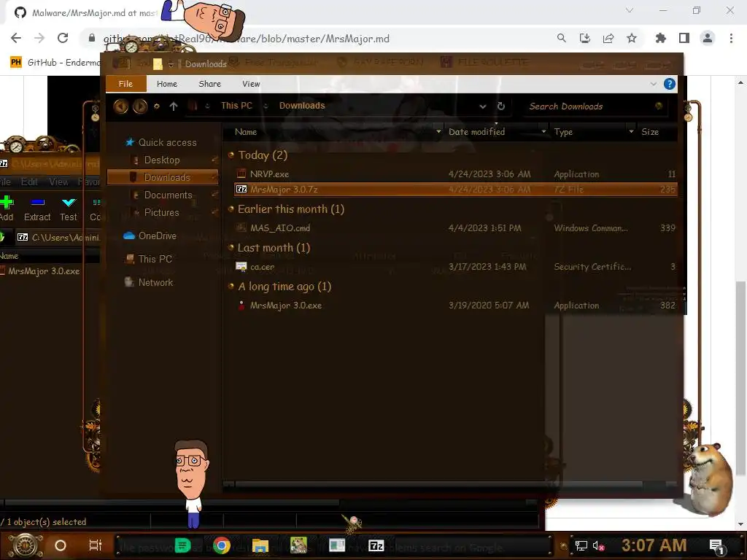Click the 7-Zip Extract button

click(x=37, y=208)
